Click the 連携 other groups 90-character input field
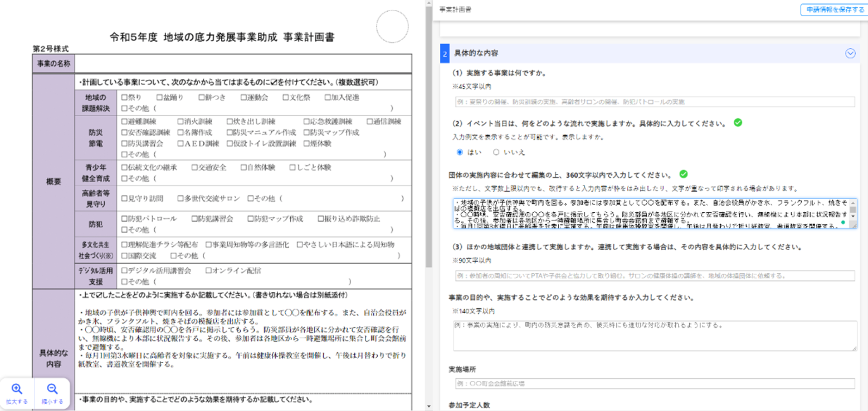 click(x=655, y=276)
